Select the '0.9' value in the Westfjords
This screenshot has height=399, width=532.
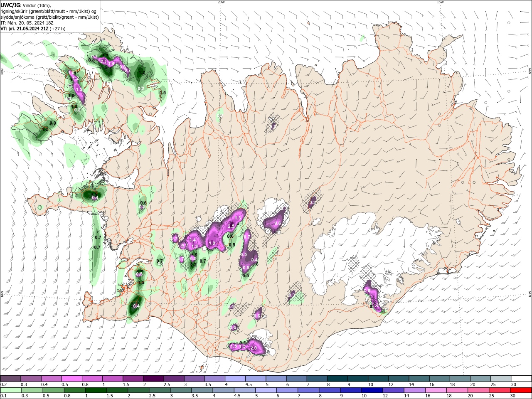tap(53, 123)
